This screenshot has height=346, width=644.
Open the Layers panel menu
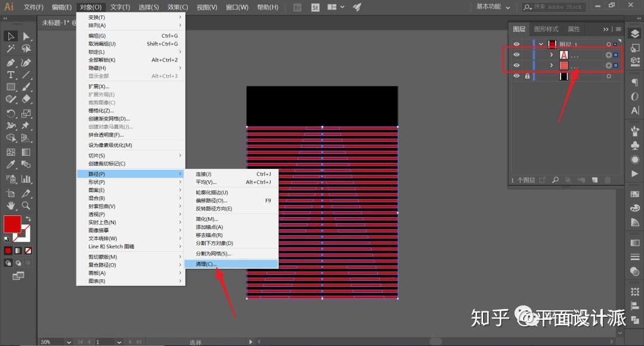pos(618,29)
